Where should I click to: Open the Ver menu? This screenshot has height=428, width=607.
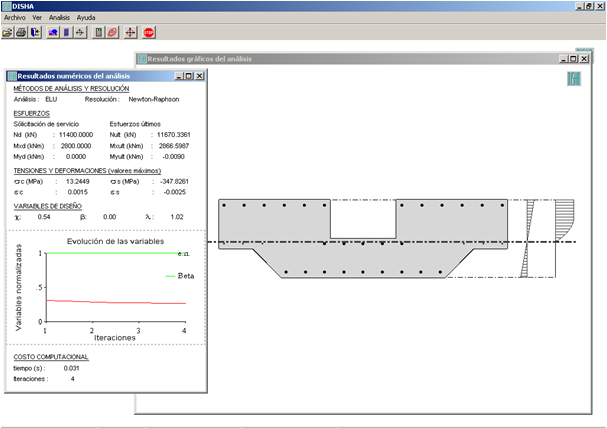tap(37, 17)
